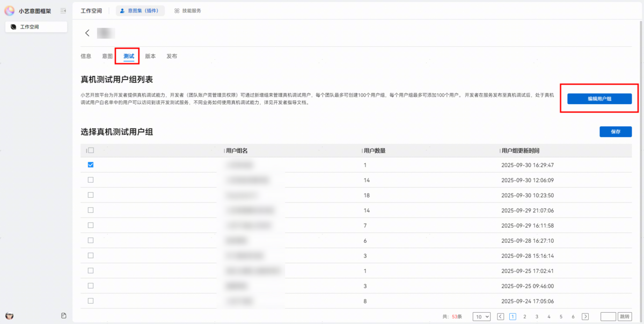
Task: Select 工作空间 in the left sidebar
Action: pyautogui.click(x=36, y=27)
